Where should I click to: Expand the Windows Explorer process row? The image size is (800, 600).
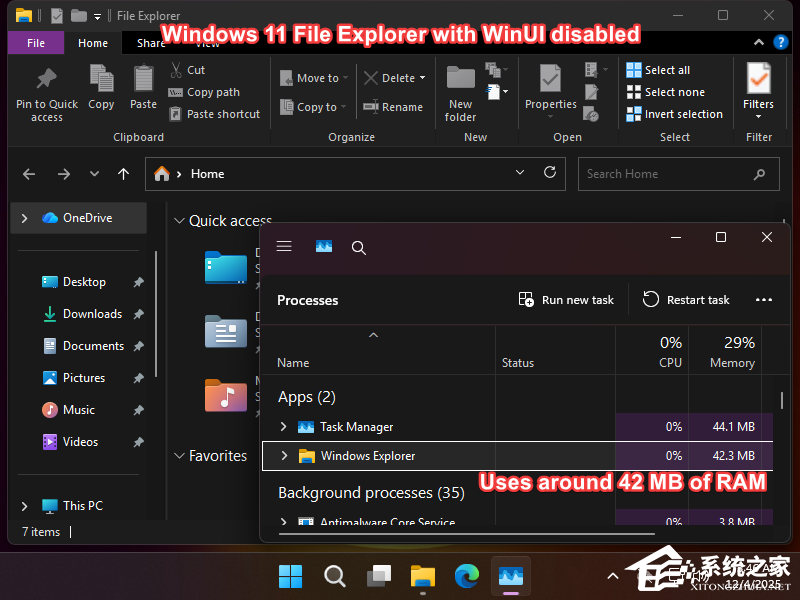point(283,456)
